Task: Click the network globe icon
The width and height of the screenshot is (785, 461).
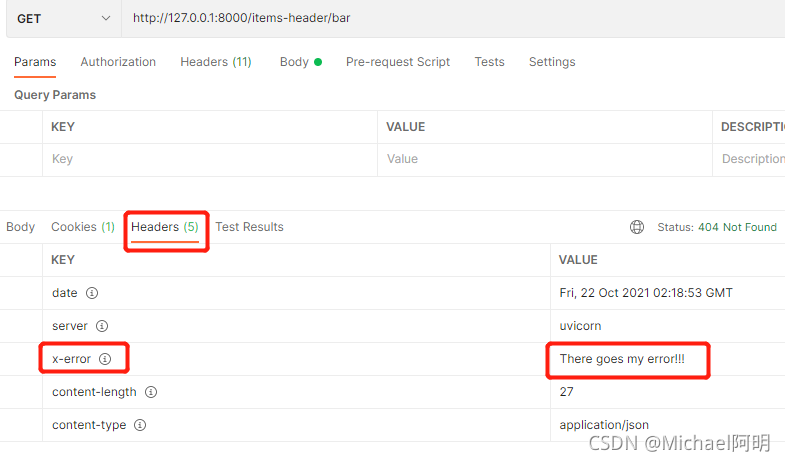Action: point(637,227)
